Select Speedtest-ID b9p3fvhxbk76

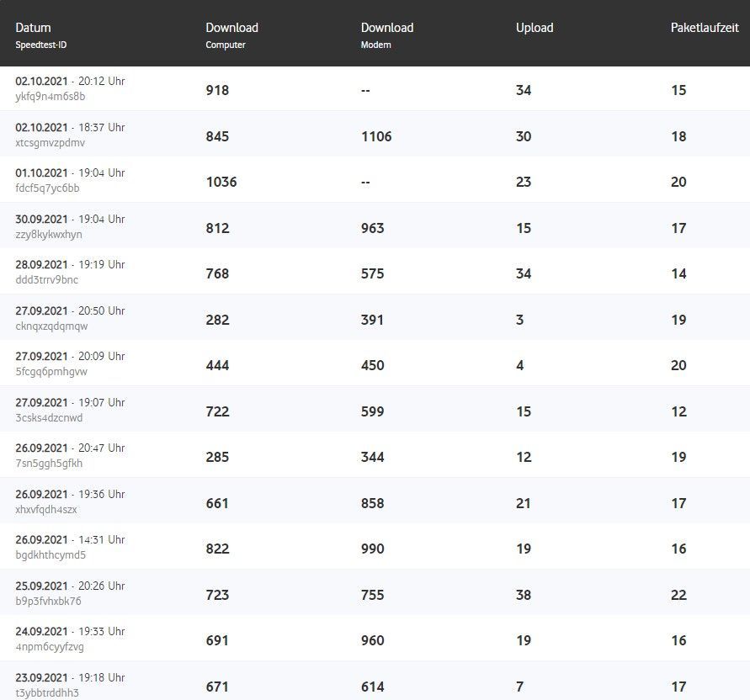pos(48,601)
